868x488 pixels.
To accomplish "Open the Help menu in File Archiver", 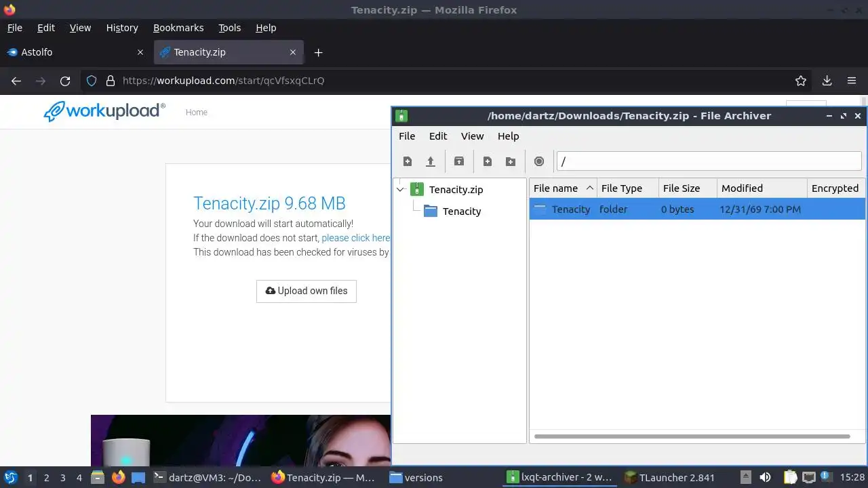I will (508, 136).
